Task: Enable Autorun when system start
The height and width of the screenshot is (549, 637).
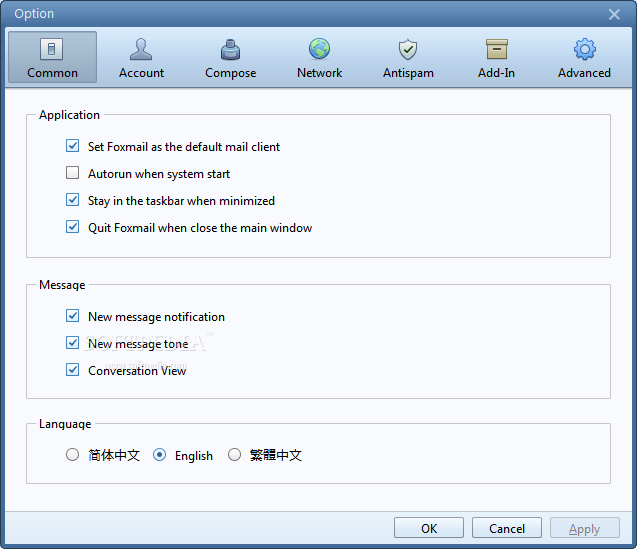Action: tap(73, 173)
